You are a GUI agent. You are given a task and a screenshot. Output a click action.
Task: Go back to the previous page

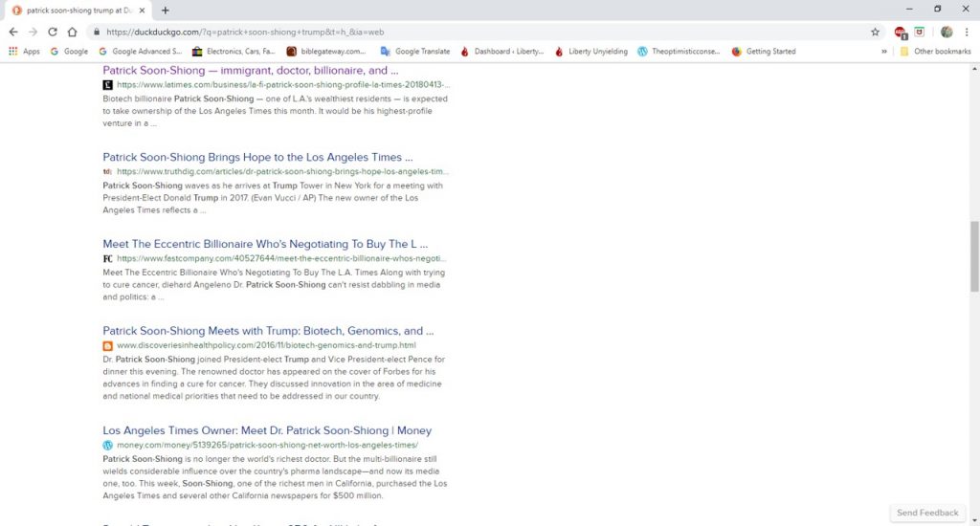tap(13, 32)
